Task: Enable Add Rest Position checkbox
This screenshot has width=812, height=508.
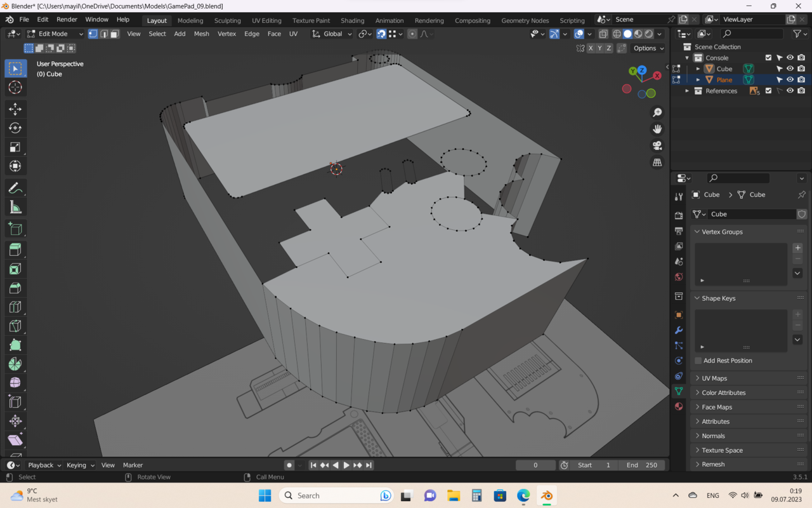Action: point(698,361)
